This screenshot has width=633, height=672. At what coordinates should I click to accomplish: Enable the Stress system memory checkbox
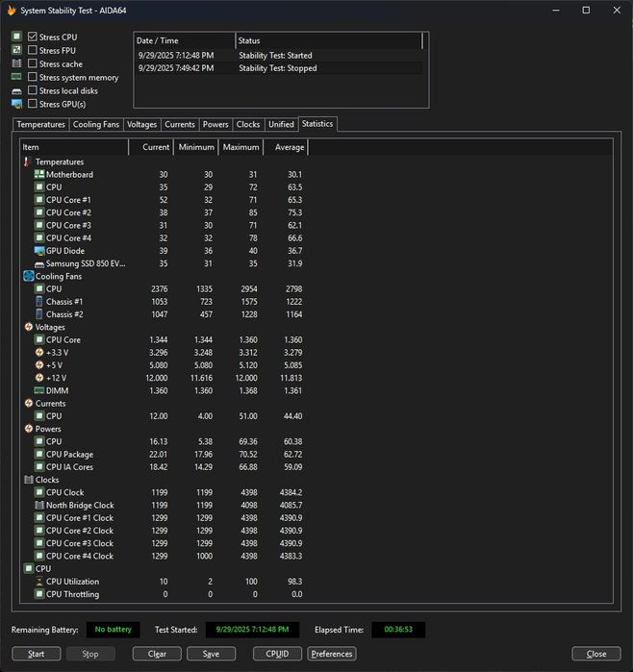pyautogui.click(x=32, y=77)
